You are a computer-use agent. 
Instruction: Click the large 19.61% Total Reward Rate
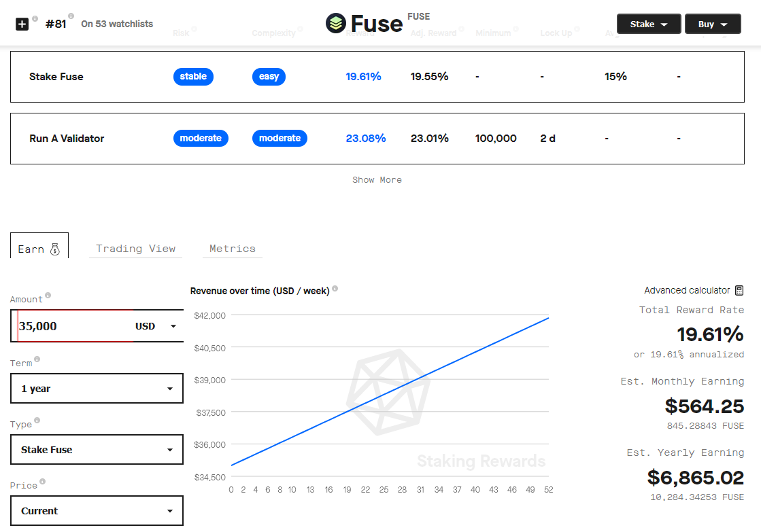[711, 334]
